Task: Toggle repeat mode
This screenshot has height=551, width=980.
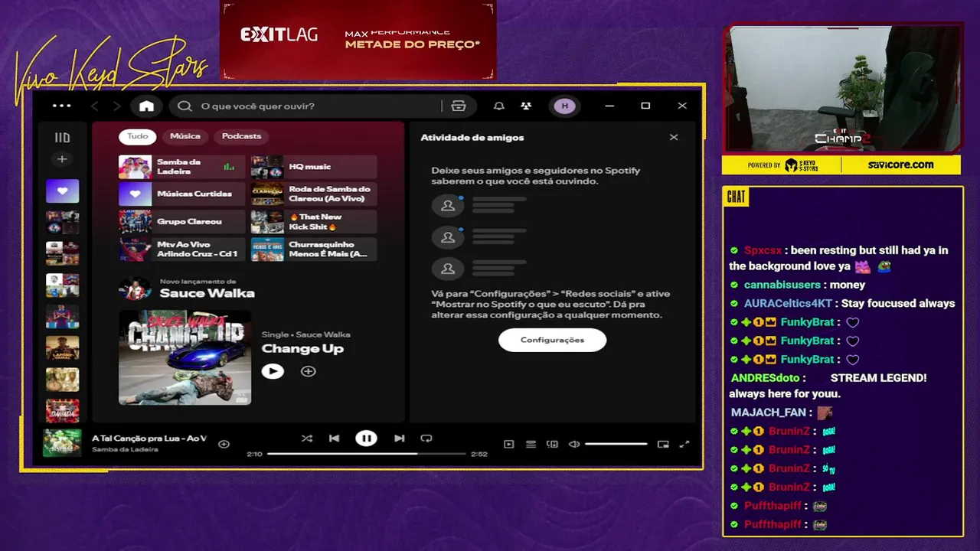Action: point(426,439)
